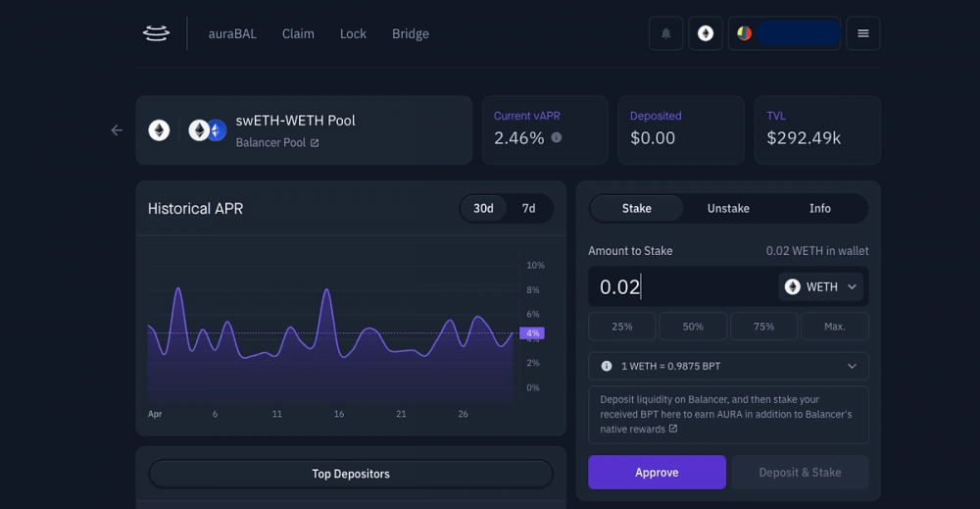980x509 pixels.
Task: Open the auraBAL page
Action: 232,33
